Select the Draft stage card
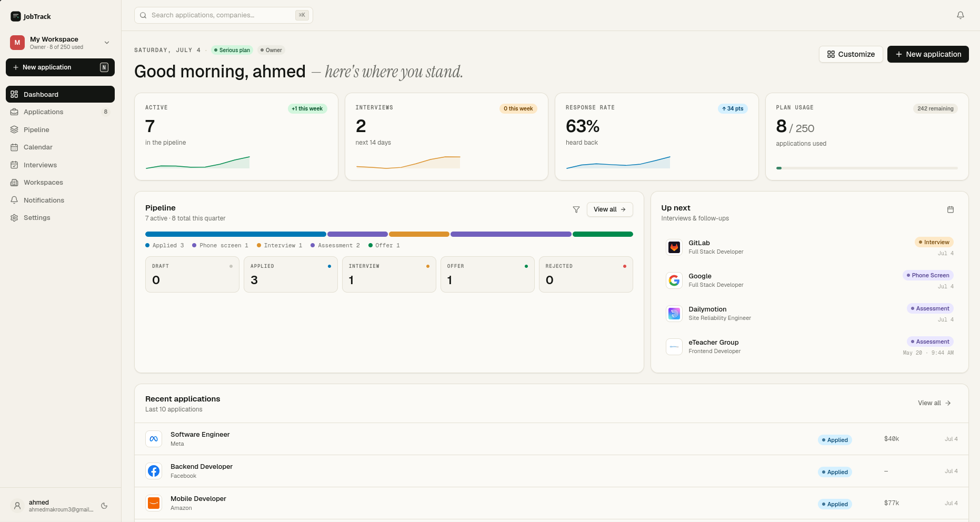 point(192,274)
